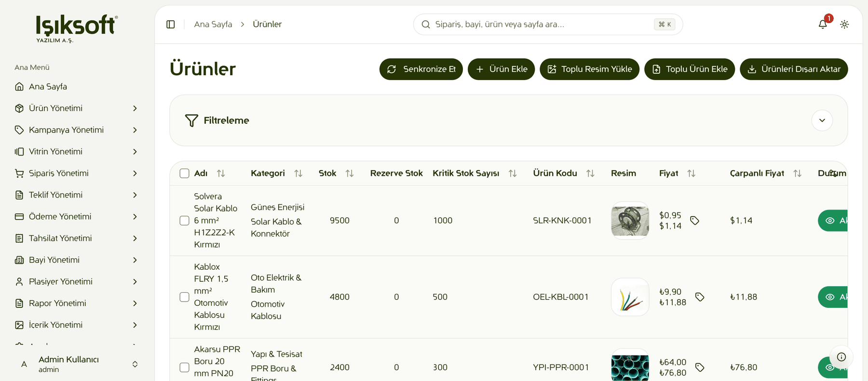Click the price tag icon in the SLR-KNK-0001 row
The width and height of the screenshot is (868, 381).
(694, 221)
